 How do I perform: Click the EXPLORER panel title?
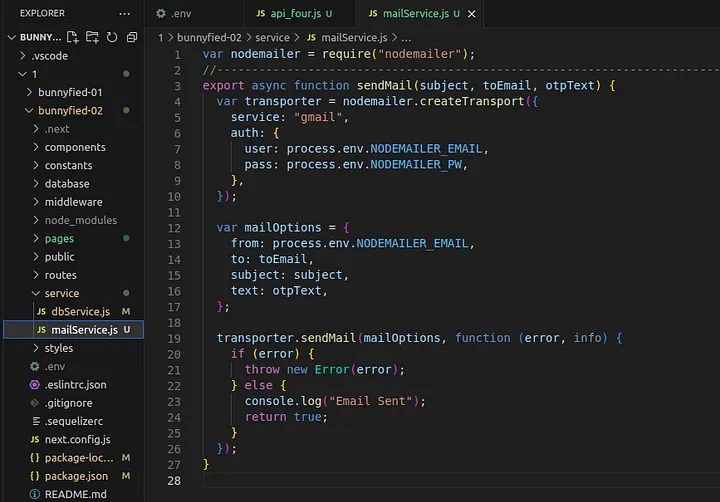[x=42, y=13]
